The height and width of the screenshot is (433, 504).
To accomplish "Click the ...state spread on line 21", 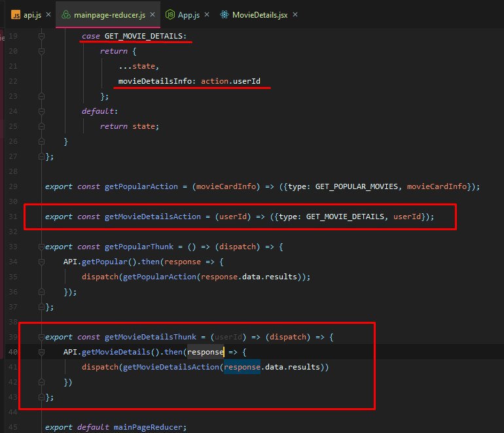I will point(137,66).
